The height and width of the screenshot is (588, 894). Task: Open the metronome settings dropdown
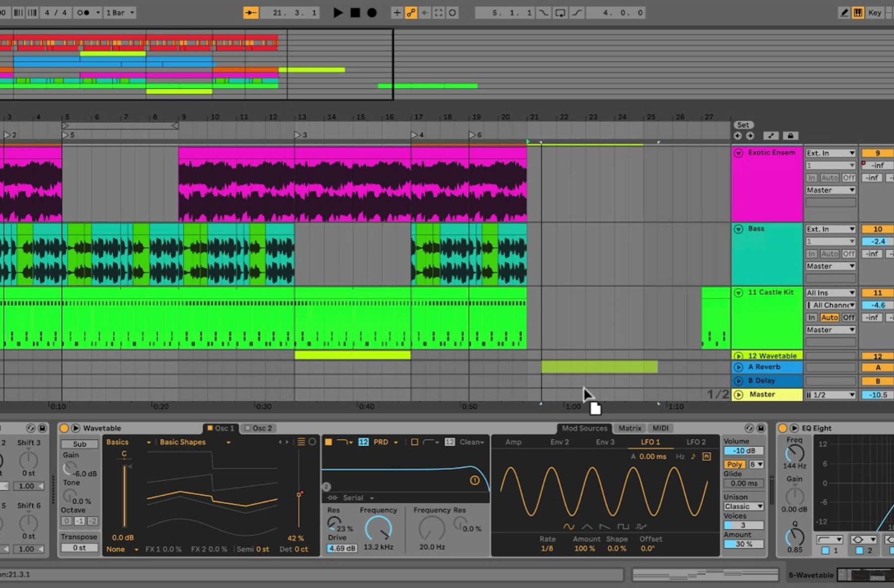(98, 12)
